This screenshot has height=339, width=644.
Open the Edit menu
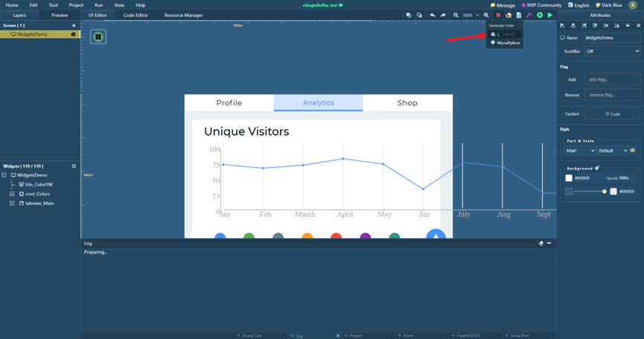pyautogui.click(x=34, y=5)
